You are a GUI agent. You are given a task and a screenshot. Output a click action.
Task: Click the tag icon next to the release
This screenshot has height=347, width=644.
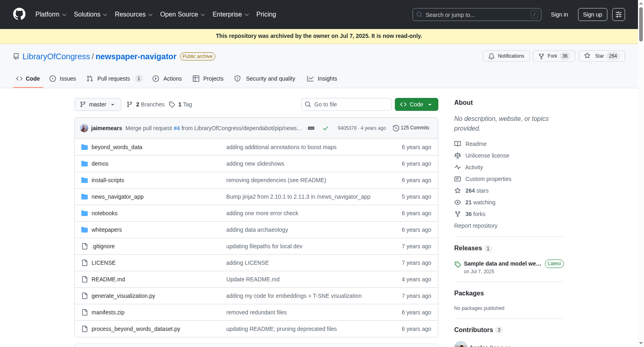(x=458, y=264)
